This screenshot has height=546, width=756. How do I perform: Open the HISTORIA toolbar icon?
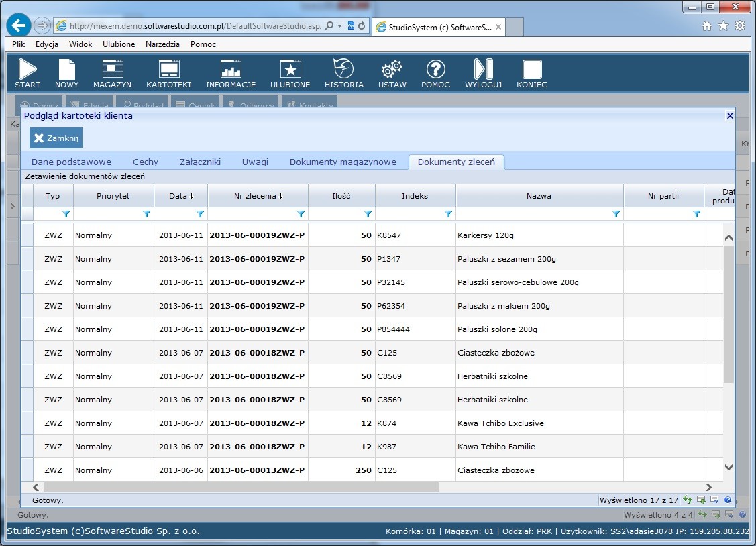[343, 68]
